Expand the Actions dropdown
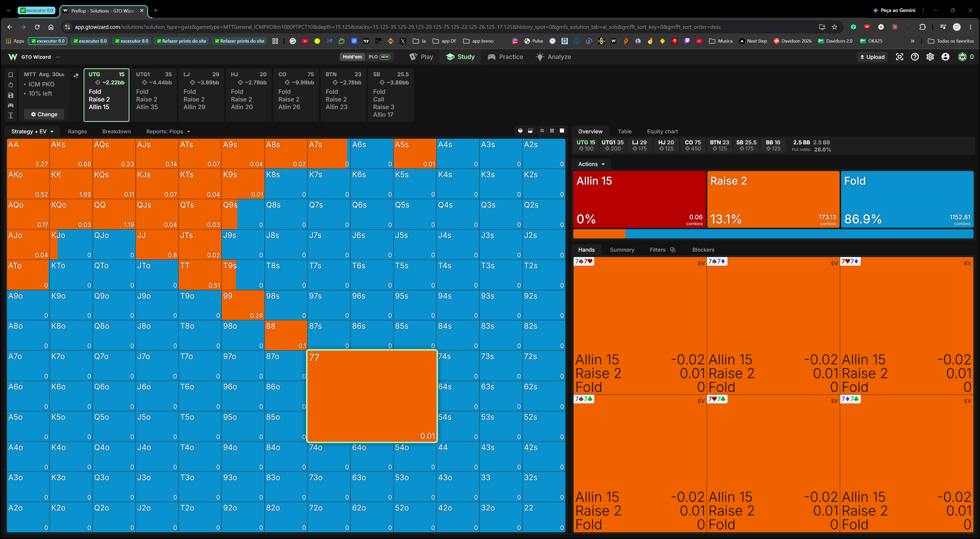 591,164
